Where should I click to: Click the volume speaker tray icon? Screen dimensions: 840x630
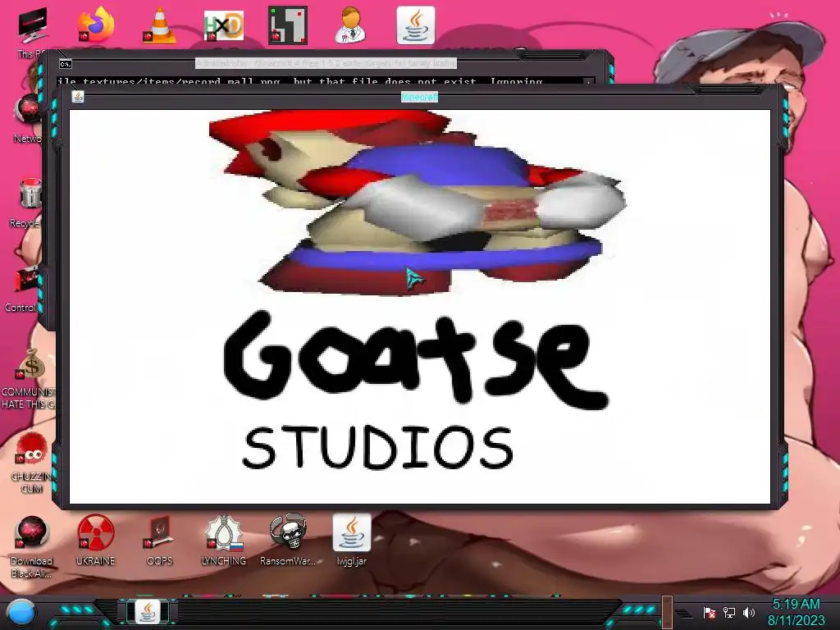point(749,612)
